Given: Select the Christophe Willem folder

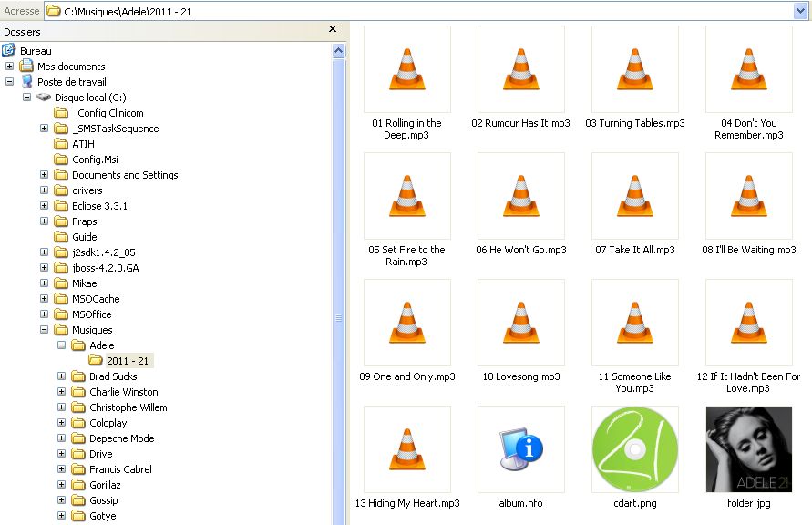Looking at the screenshot, I should [128, 407].
